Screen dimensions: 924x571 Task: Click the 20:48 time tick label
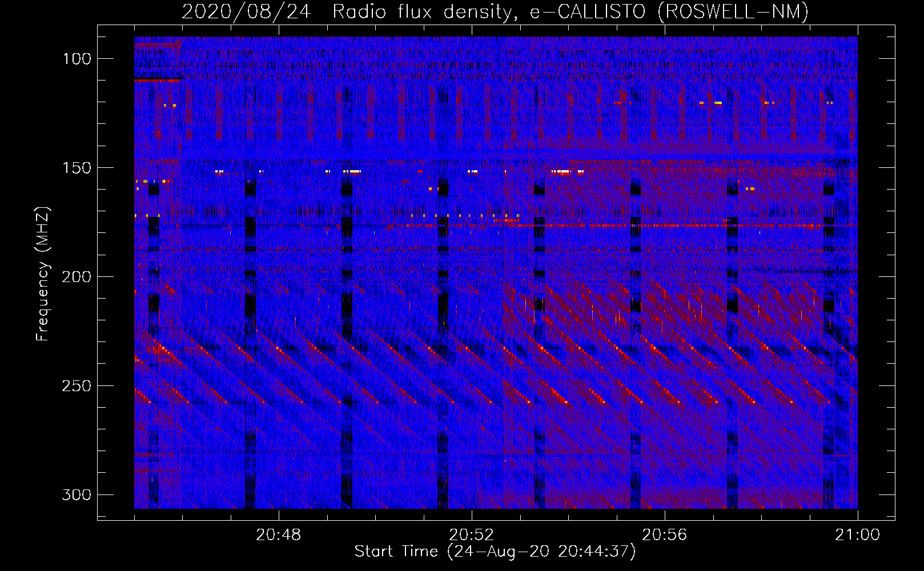tap(279, 535)
